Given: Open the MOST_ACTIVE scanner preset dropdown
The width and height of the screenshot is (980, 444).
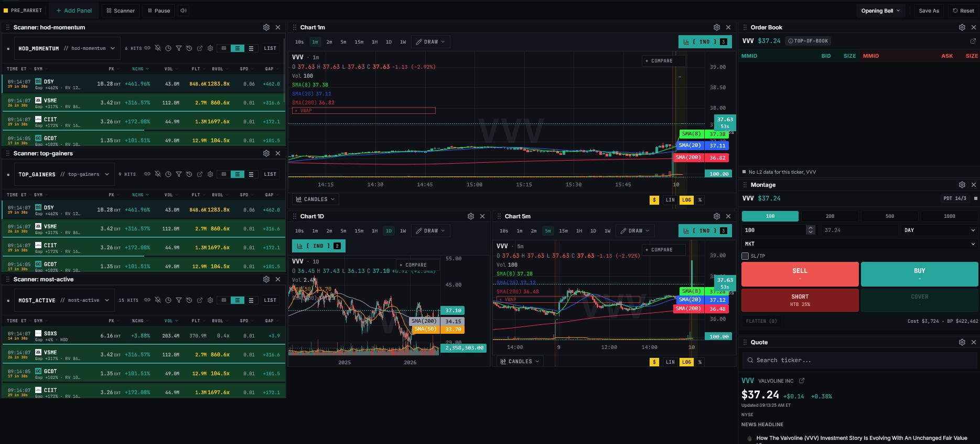Looking at the screenshot, I should (64, 300).
